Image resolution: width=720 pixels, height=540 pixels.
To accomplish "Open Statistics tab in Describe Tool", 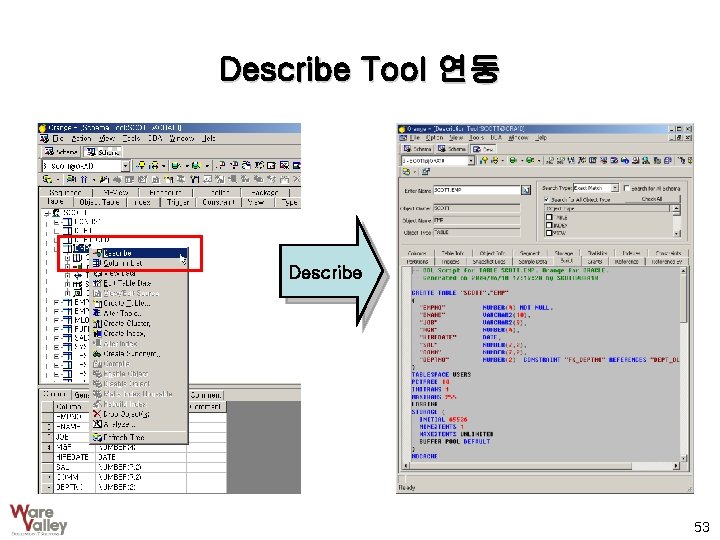I will click(x=597, y=253).
